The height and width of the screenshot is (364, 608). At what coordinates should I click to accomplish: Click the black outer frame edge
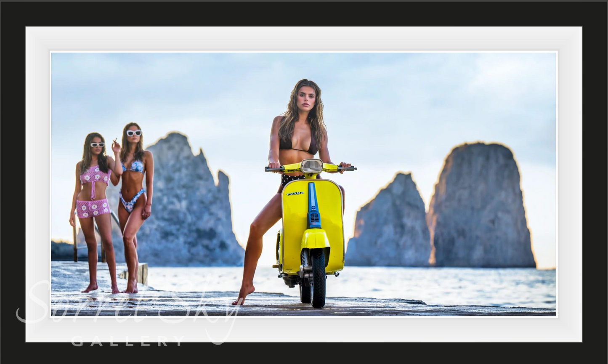point(303,13)
